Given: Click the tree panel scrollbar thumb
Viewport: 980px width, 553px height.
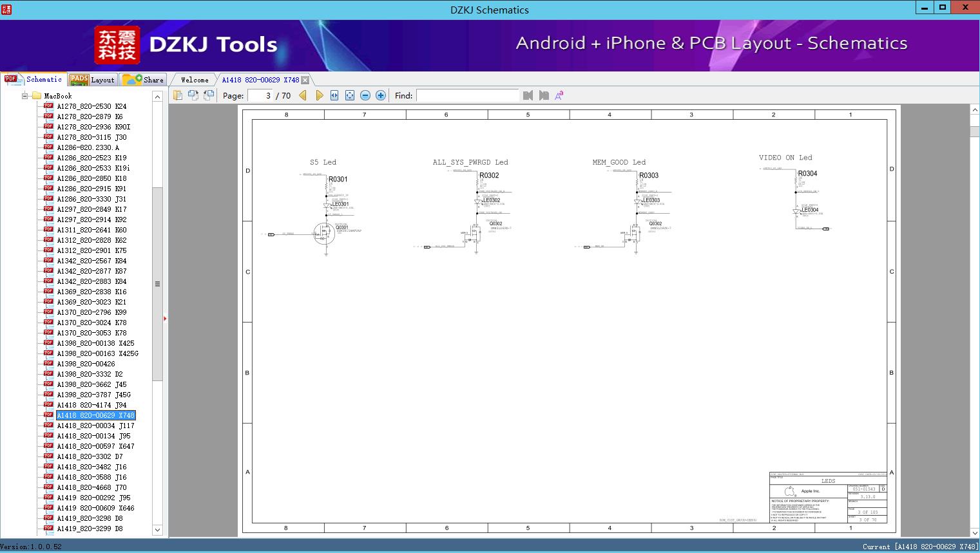Looking at the screenshot, I should (x=157, y=283).
